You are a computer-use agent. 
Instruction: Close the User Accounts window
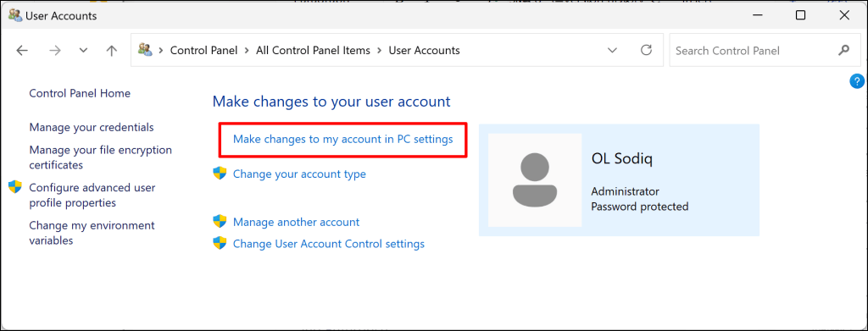click(844, 15)
